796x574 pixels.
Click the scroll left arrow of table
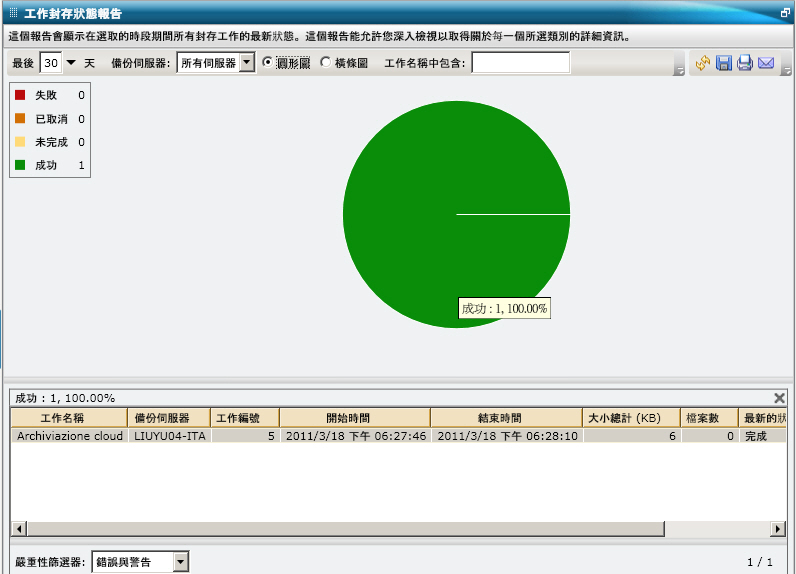click(x=19, y=529)
